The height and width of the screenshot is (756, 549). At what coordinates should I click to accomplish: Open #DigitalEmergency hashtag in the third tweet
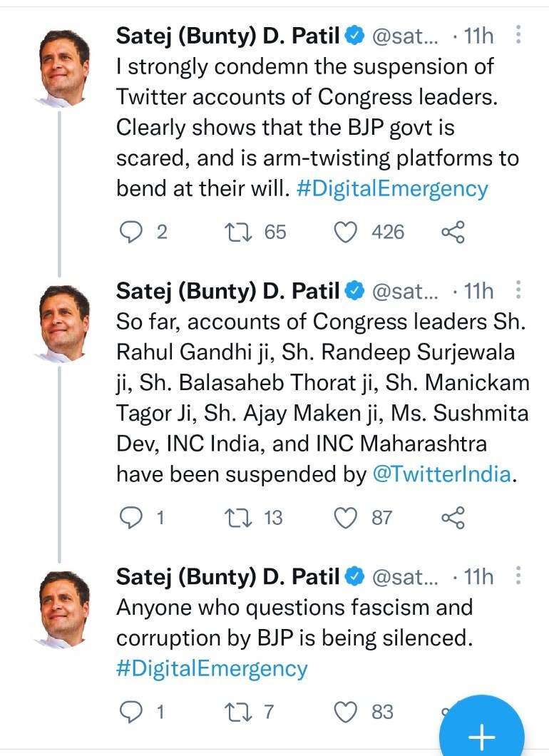pyautogui.click(x=212, y=668)
